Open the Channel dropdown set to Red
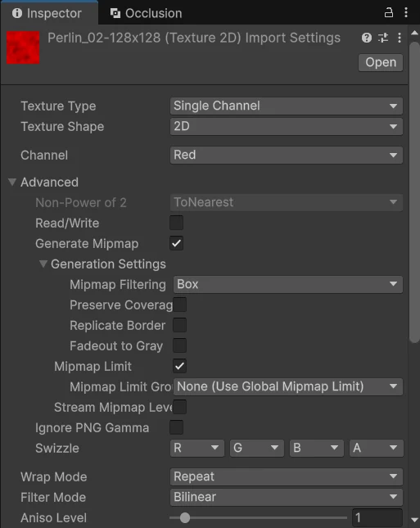The width and height of the screenshot is (420, 528). 287,155
